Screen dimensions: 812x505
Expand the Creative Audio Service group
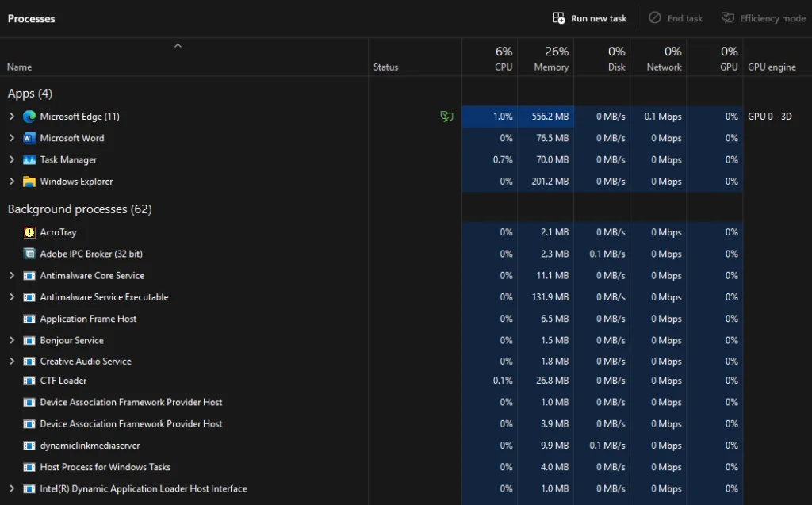point(11,361)
